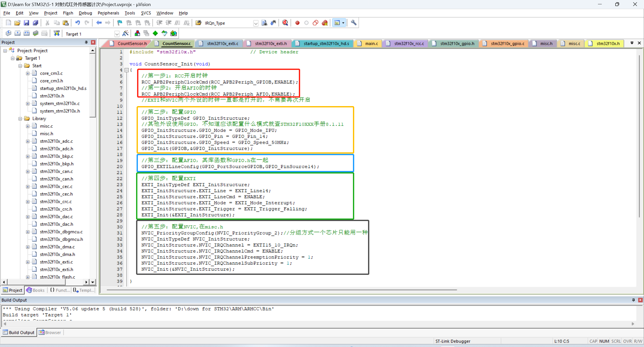Toggle pin on Project panel

[x=86, y=42]
